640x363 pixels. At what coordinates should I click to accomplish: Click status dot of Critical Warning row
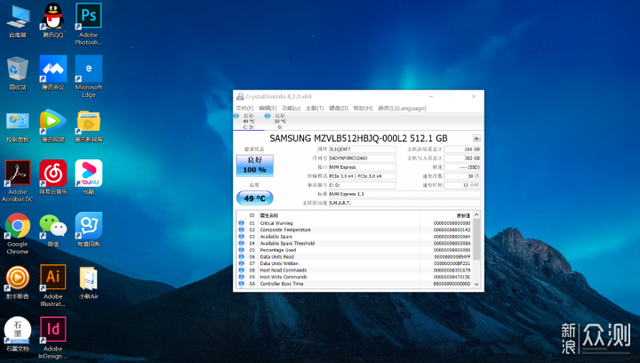click(x=242, y=223)
